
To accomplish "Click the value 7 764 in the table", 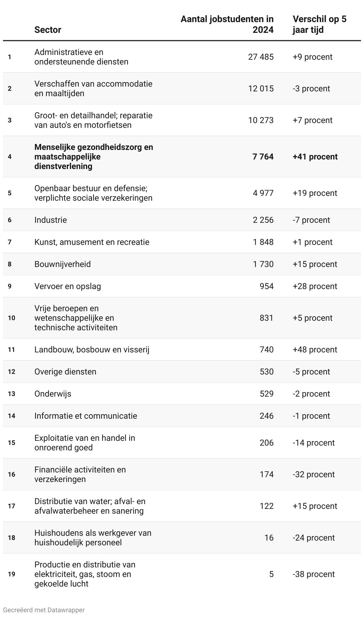I will [x=263, y=156].
